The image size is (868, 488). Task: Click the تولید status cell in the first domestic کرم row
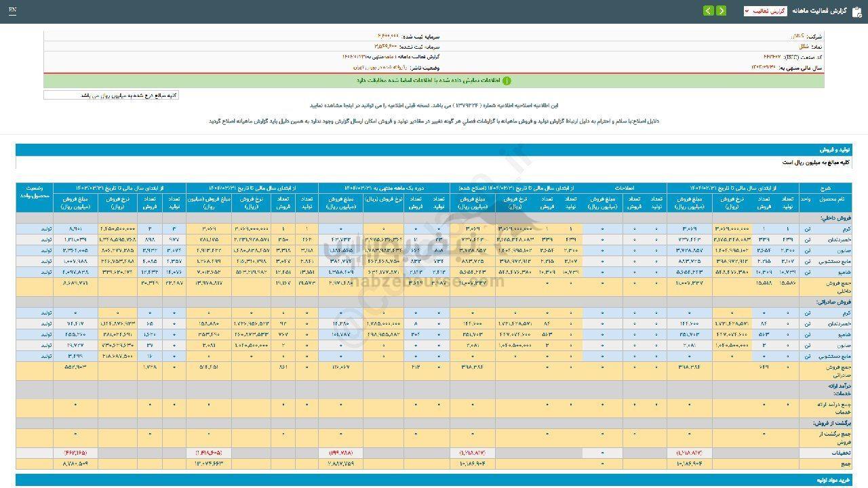point(45,228)
